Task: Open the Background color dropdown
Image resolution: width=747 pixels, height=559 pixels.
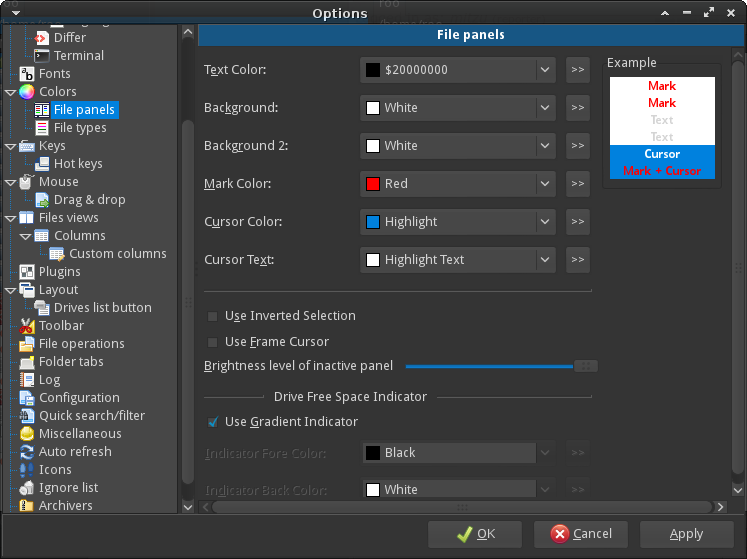Action: click(x=545, y=108)
